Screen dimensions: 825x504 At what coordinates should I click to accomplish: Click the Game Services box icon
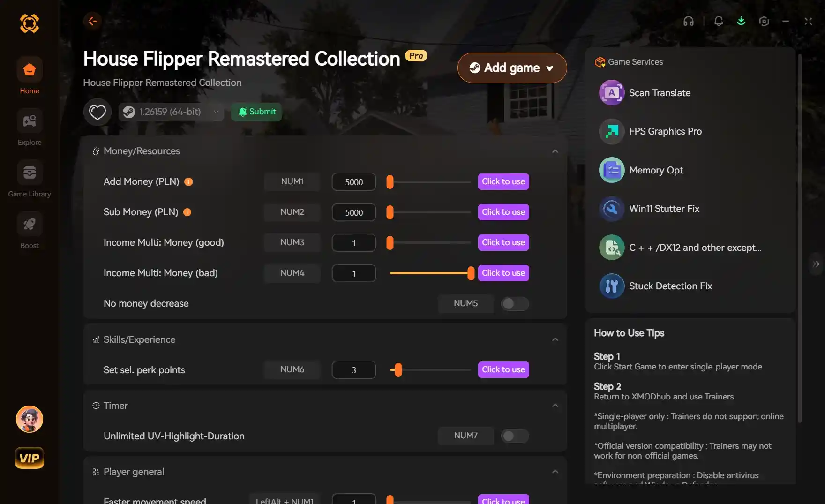pyautogui.click(x=600, y=62)
